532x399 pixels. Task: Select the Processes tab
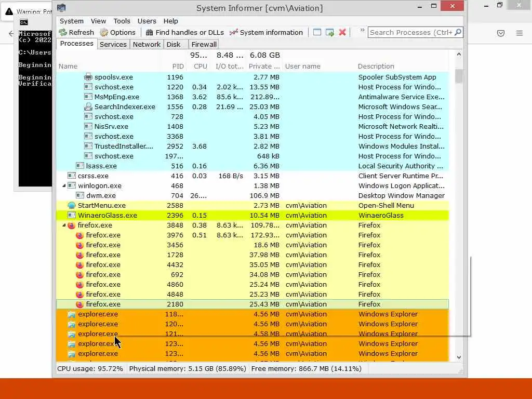pyautogui.click(x=77, y=44)
